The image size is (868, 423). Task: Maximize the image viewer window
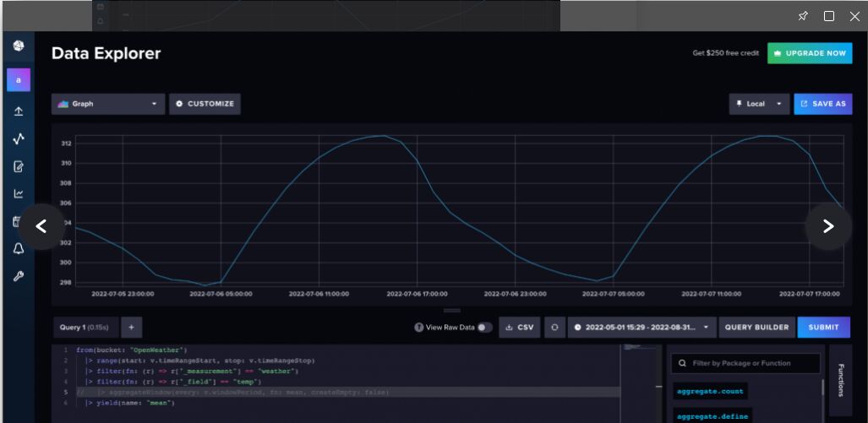[828, 16]
